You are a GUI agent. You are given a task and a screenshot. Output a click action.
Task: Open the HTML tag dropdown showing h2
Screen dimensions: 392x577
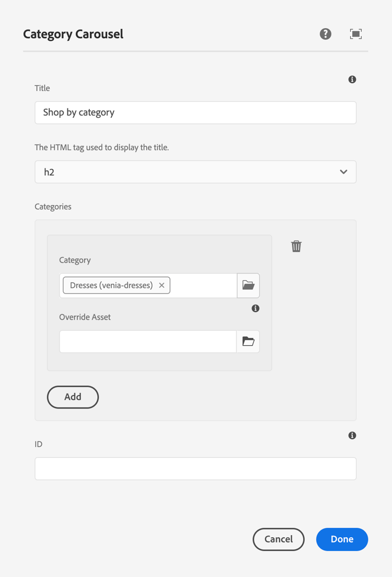pyautogui.click(x=195, y=172)
